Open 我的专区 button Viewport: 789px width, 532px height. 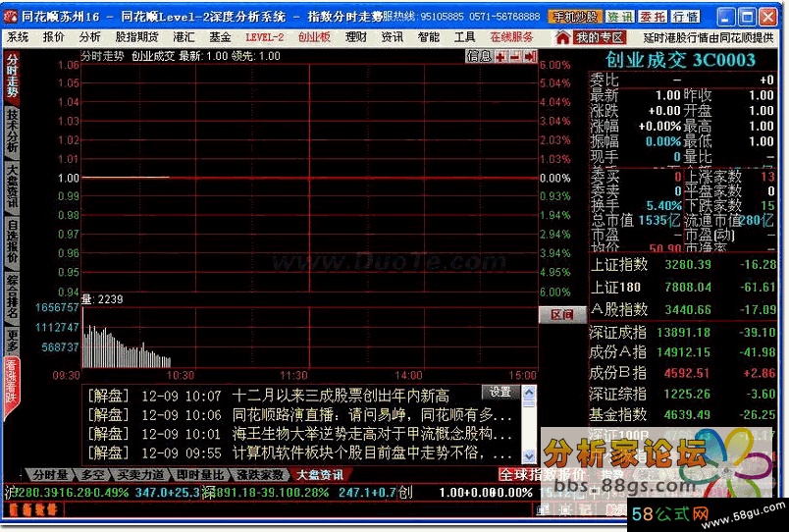(600, 37)
